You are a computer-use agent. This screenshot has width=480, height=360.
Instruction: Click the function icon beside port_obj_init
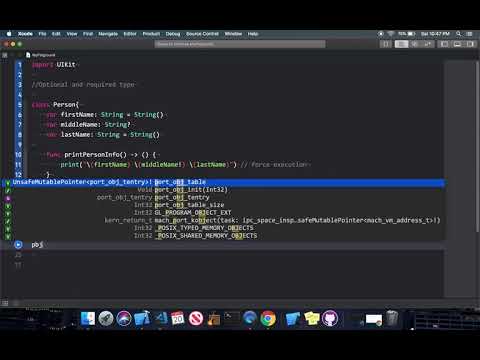tap(8, 190)
